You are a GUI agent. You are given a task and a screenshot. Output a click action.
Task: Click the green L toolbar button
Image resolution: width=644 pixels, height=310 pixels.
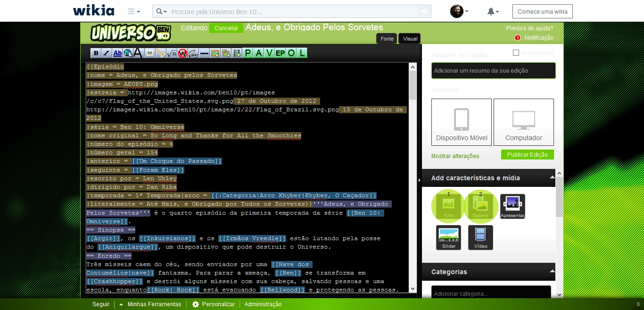click(x=302, y=53)
